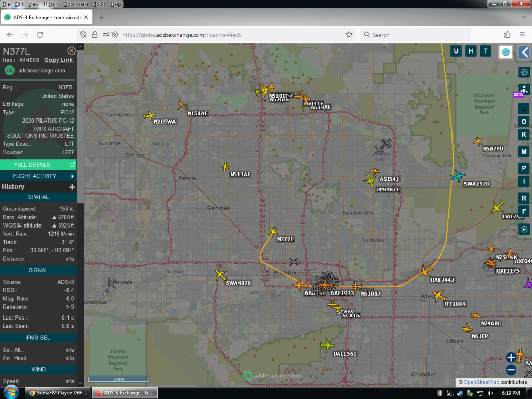Select the N151AE aircraft icon

182,104
